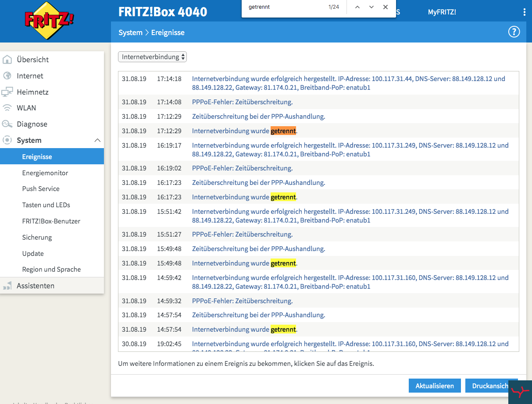
Task: Select the Ereignisse submenu item
Action: coord(52,156)
